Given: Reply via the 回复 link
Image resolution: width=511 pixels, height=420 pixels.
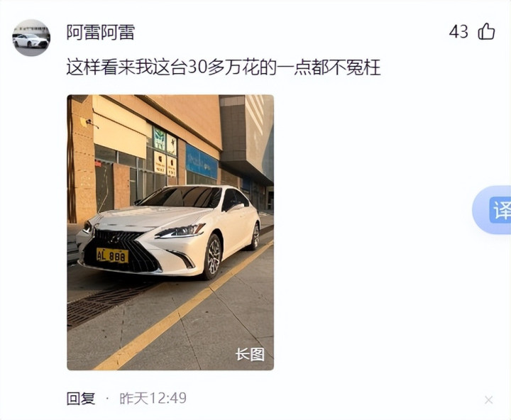Looking at the screenshot, I should [81, 398].
